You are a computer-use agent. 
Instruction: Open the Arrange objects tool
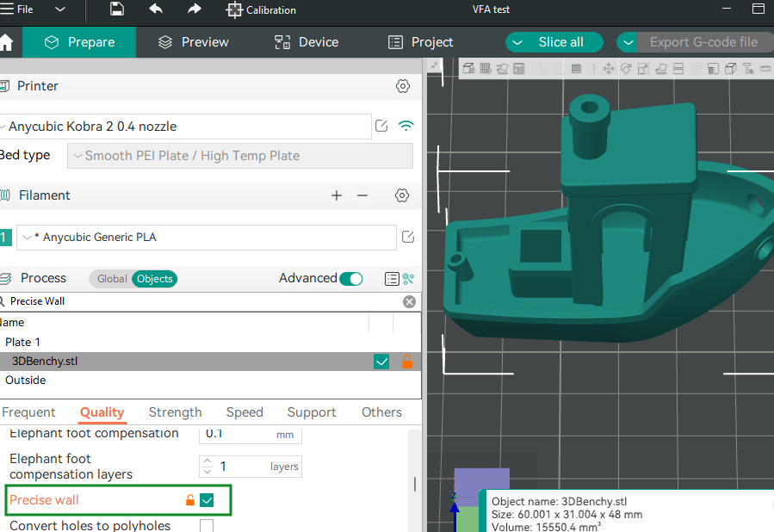click(518, 68)
